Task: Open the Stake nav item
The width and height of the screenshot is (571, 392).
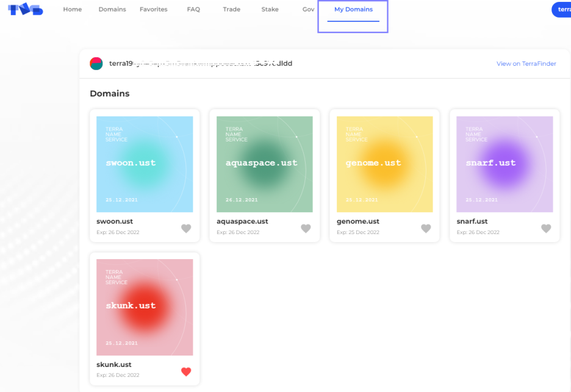Action: pyautogui.click(x=270, y=10)
